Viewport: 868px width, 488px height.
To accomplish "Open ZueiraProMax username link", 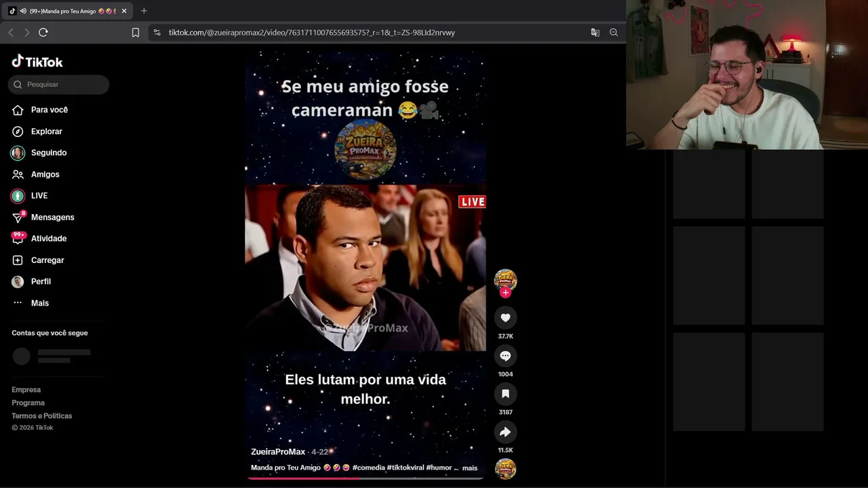I will click(x=278, y=452).
